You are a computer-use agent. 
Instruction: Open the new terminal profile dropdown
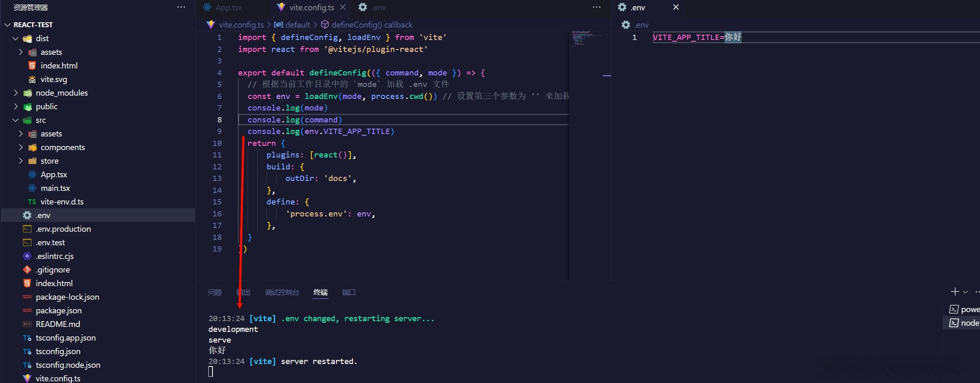(x=965, y=292)
